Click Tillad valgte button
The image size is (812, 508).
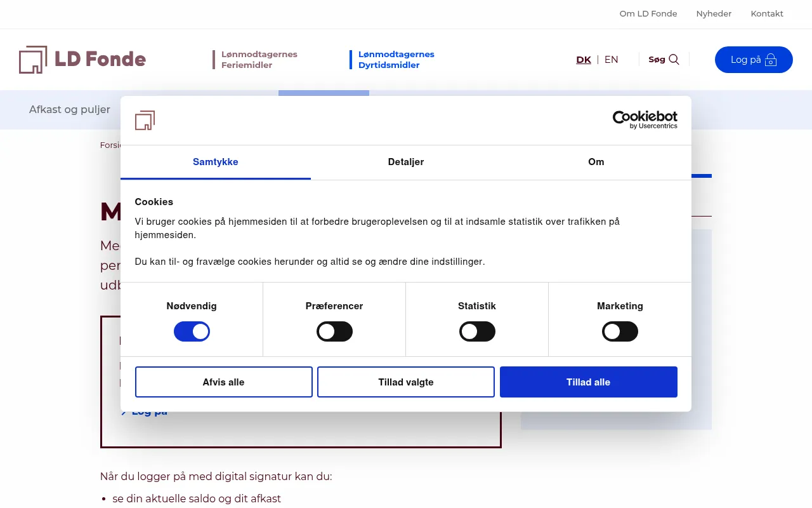point(406,382)
